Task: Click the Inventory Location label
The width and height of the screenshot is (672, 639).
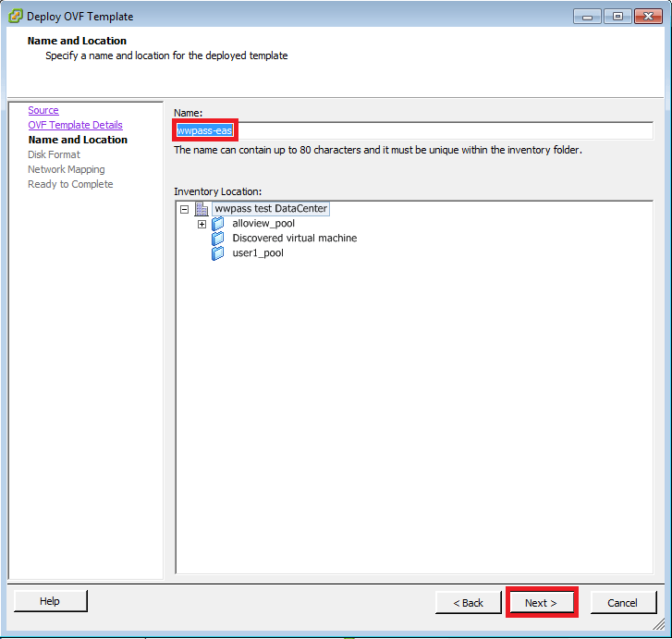Action: tap(218, 191)
